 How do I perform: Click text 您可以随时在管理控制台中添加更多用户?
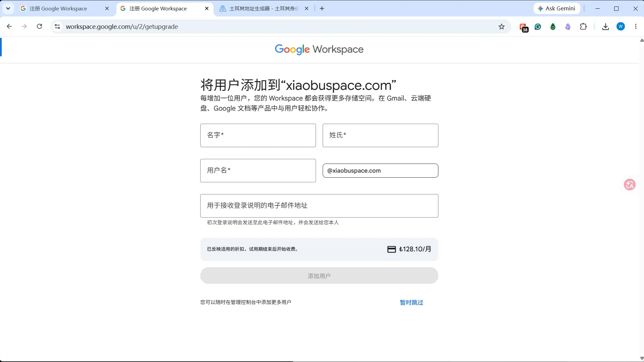coord(246,302)
